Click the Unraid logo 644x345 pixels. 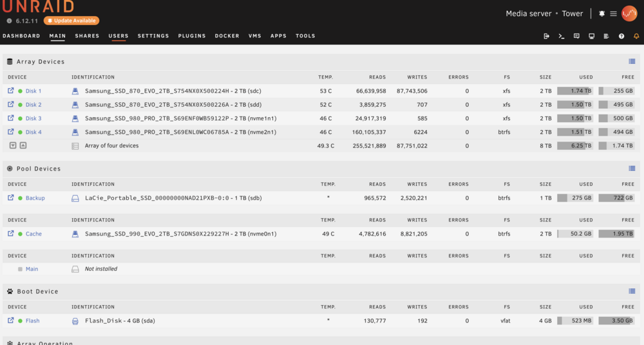38,6
